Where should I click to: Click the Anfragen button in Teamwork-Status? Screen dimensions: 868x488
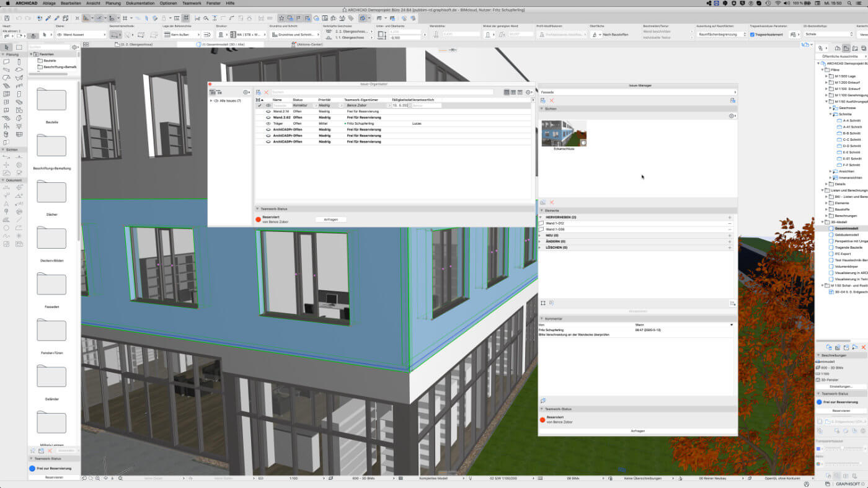pos(330,219)
